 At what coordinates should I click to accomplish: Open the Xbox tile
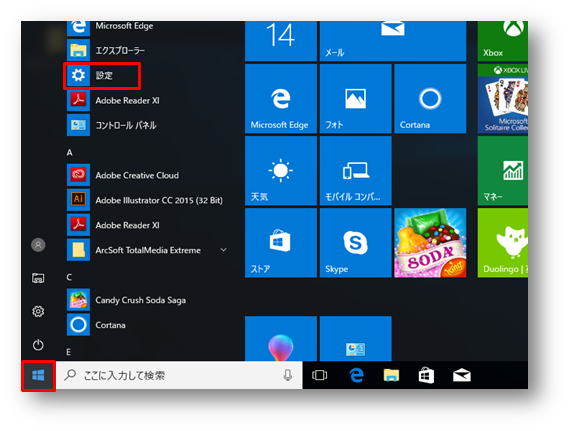[502, 41]
